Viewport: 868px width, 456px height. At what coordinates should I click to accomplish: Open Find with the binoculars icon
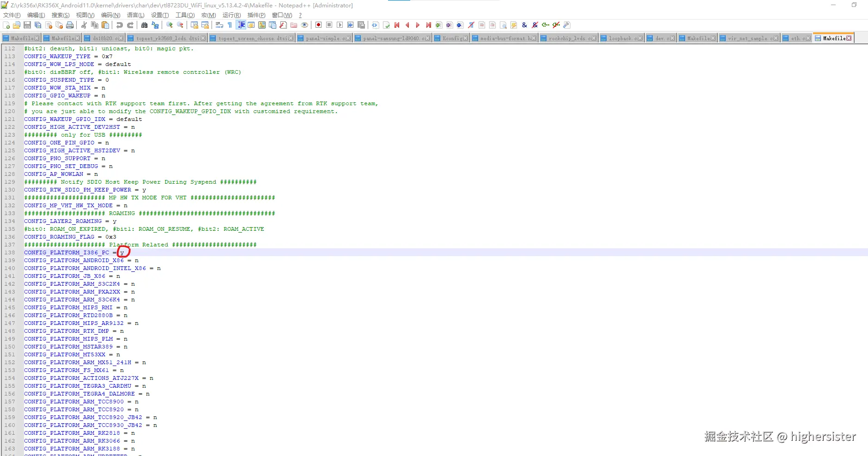coord(145,25)
